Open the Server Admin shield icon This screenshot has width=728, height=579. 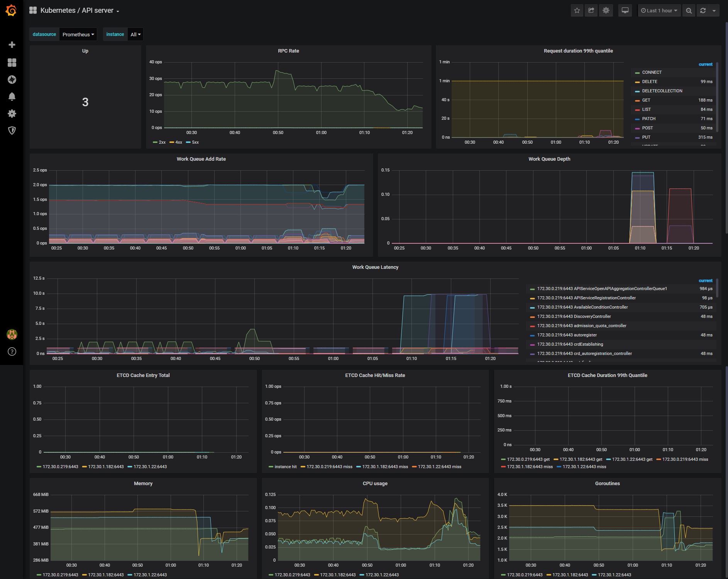[12, 131]
